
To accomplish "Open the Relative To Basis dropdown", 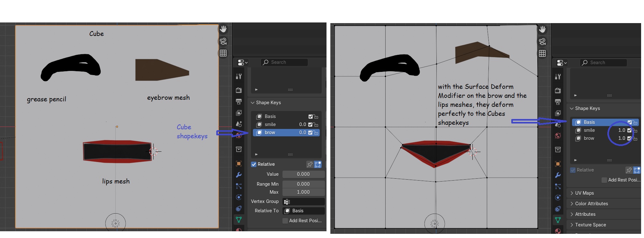I will pos(304,211).
